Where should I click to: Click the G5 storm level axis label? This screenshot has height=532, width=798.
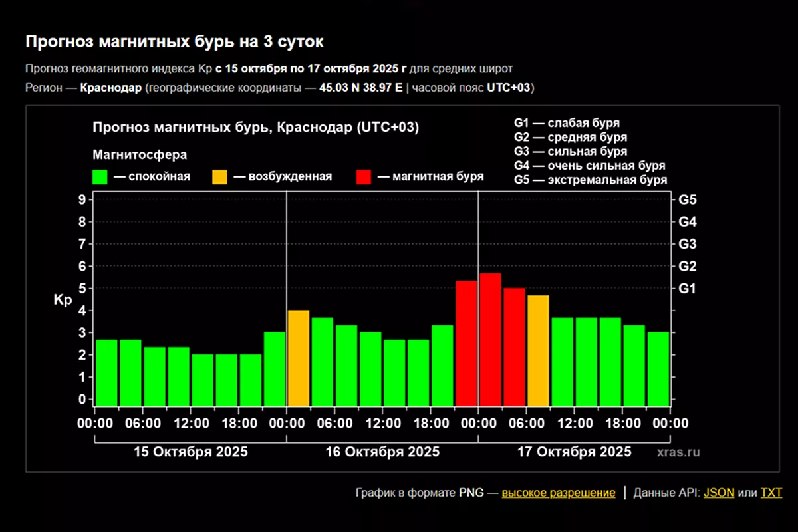click(x=687, y=199)
